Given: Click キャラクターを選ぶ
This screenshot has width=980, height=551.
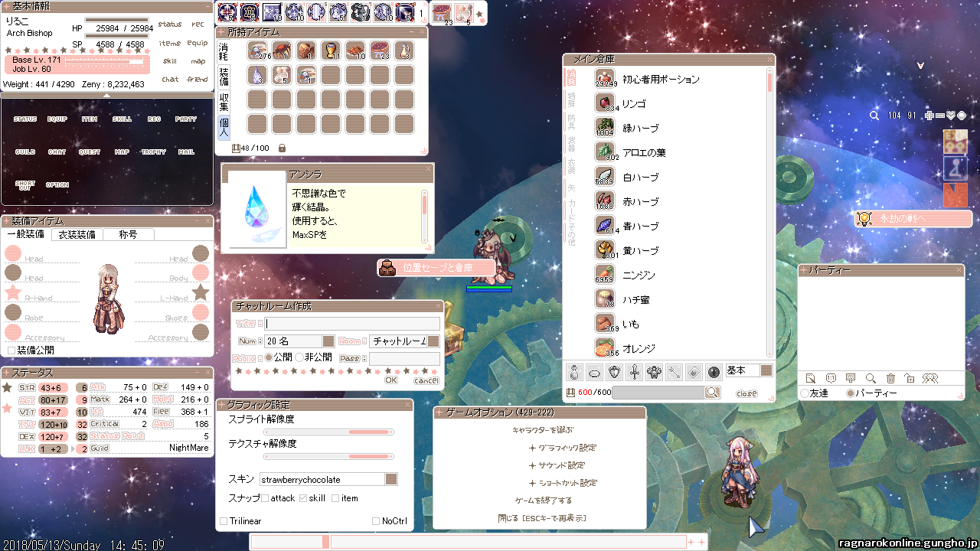Looking at the screenshot, I should [543, 430].
